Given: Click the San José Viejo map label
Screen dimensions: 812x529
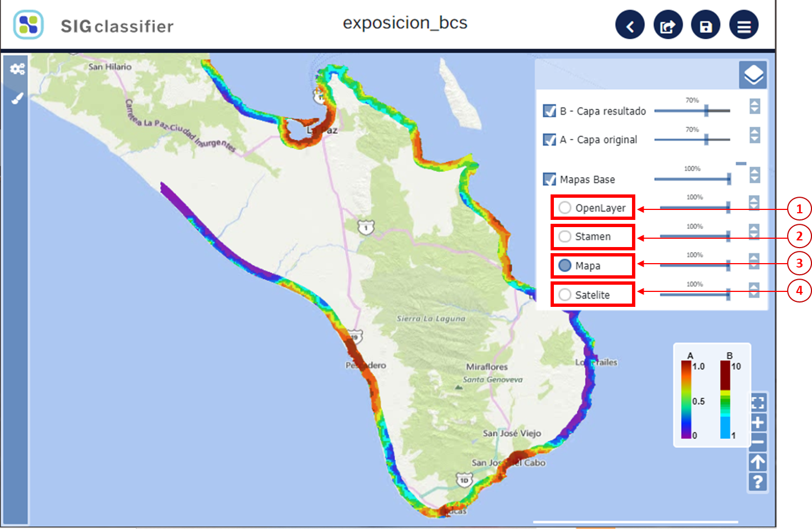Looking at the screenshot, I should click(x=512, y=433).
